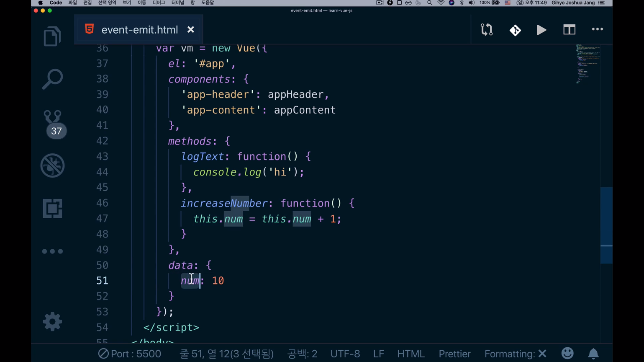
Task: Change language mode from HTML in status bar
Action: pos(411,354)
